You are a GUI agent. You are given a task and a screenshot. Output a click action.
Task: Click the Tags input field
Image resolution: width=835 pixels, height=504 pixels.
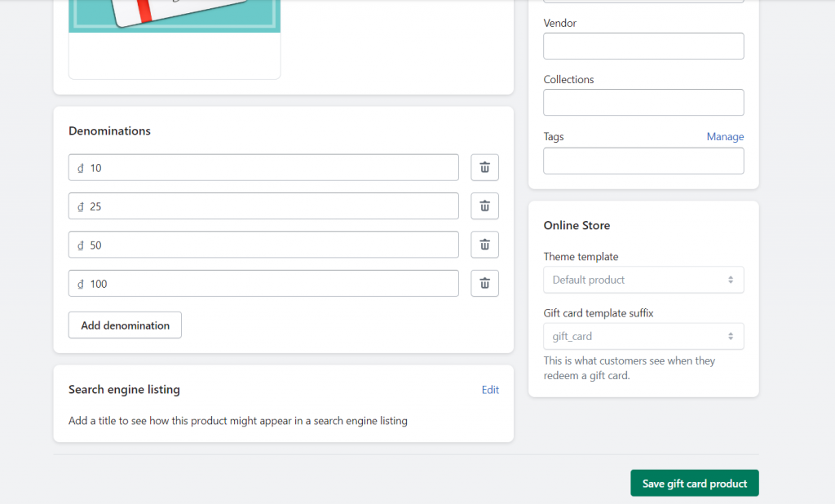[643, 161]
